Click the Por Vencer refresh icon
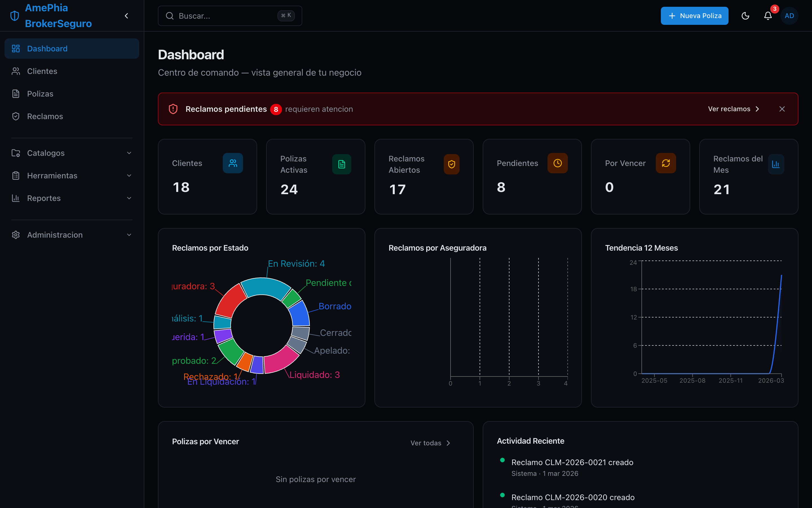This screenshot has width=812, height=508. tap(666, 163)
